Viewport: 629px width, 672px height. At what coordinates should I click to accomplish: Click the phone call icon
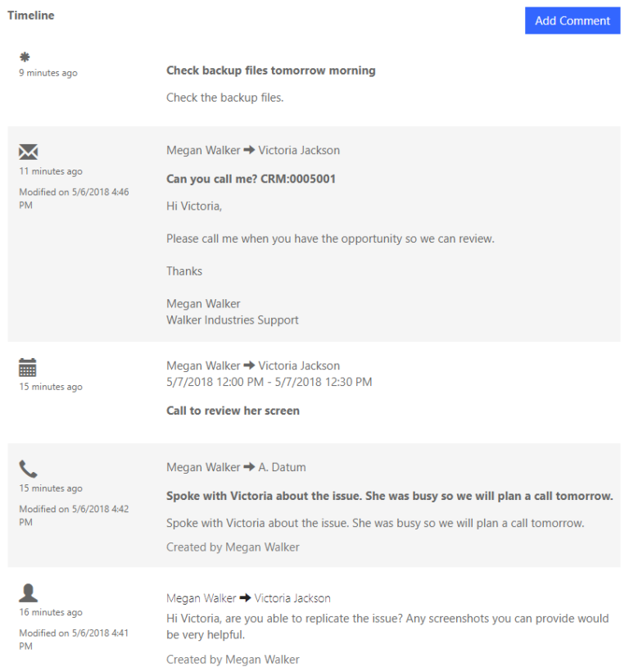(27, 468)
